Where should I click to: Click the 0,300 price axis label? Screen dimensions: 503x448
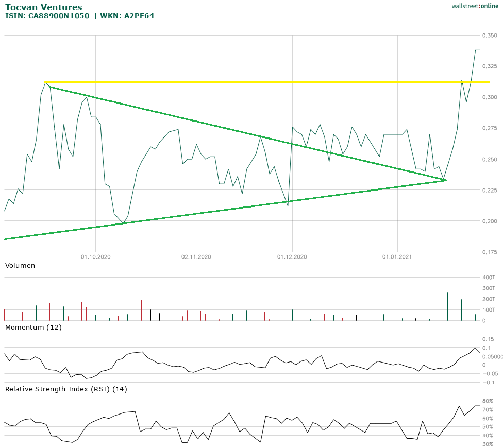[490, 97]
